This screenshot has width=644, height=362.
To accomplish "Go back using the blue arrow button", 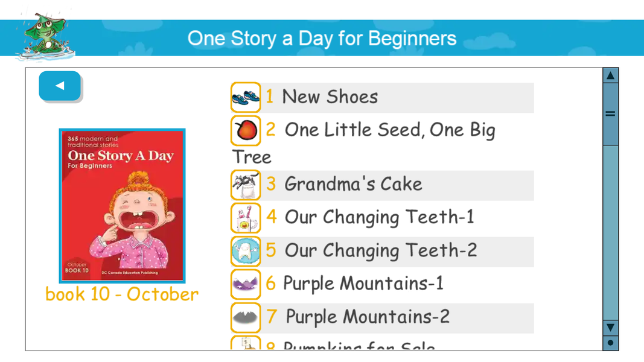I will pyautogui.click(x=60, y=86).
